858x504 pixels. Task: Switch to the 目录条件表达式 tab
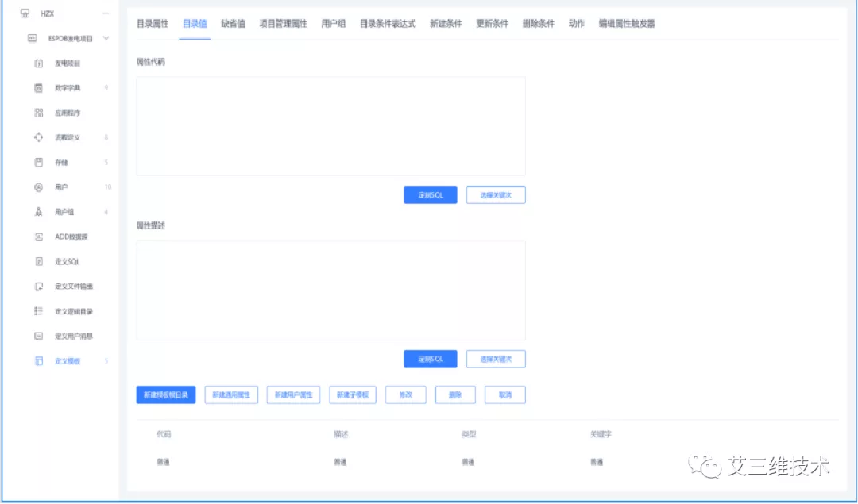point(388,24)
